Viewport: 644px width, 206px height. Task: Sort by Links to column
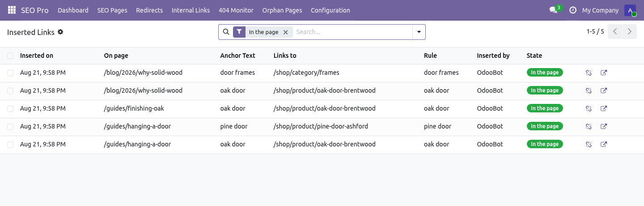tap(285, 56)
